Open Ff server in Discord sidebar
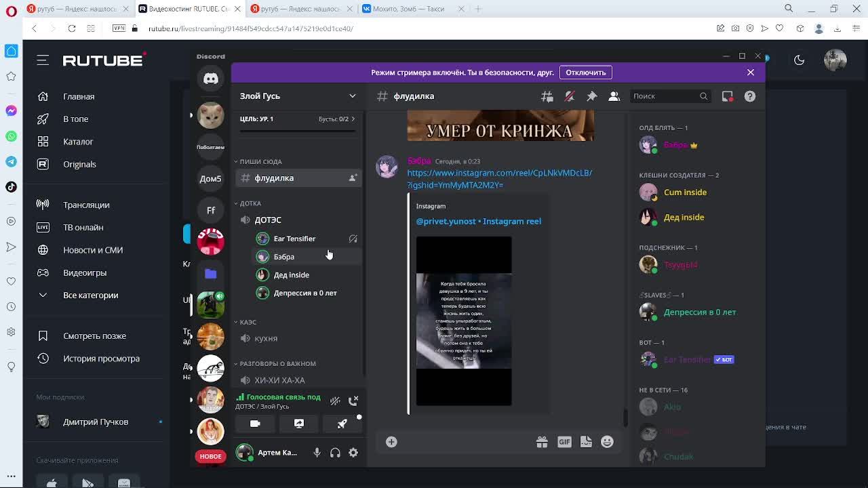 point(211,211)
